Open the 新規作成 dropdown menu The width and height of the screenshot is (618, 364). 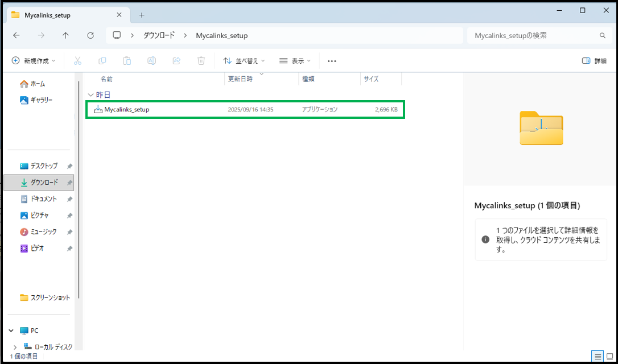(x=34, y=61)
